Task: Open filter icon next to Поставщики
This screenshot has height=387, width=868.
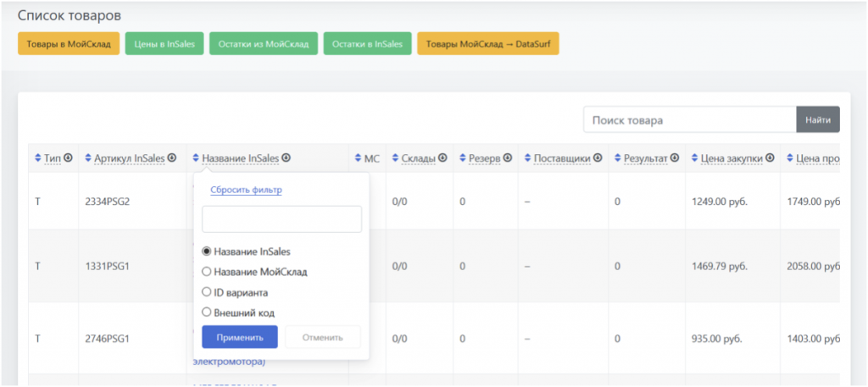Action: (x=598, y=158)
